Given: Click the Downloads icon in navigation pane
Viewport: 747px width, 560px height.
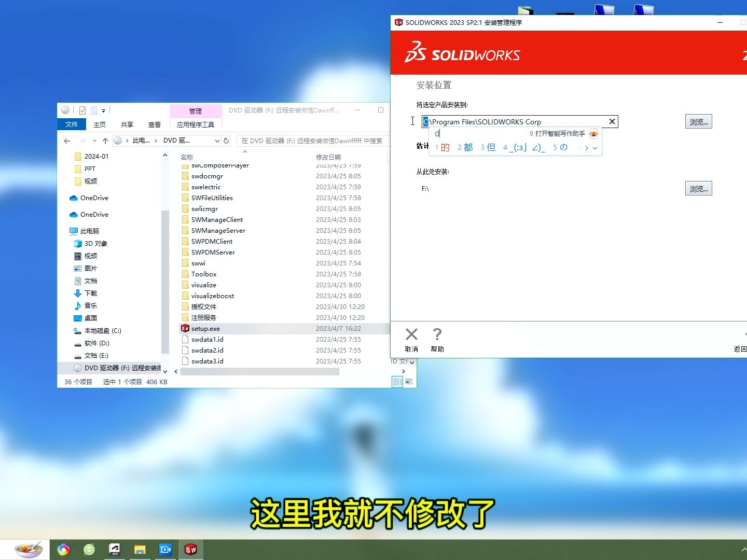Looking at the screenshot, I should (78, 293).
